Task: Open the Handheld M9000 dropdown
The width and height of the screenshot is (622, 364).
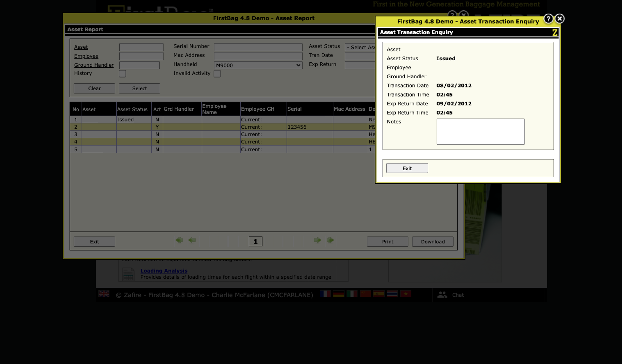Action: point(258,65)
